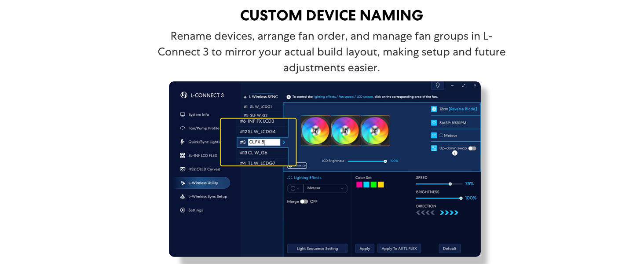
Task: Click the Up-down swap icon
Action: 434,148
